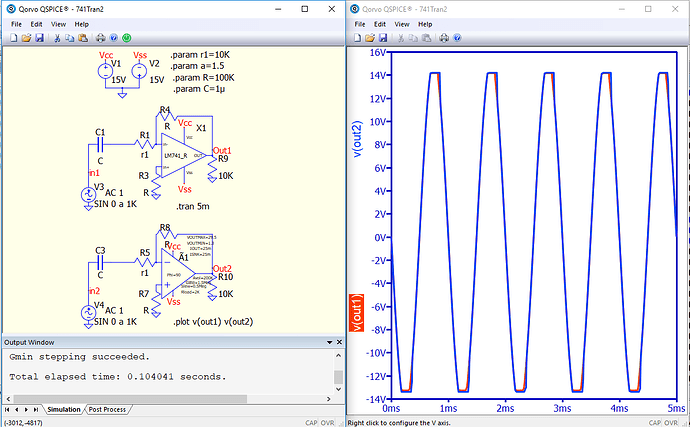Click the last-tab navigation arrow
690x427 pixels.
coord(36,409)
